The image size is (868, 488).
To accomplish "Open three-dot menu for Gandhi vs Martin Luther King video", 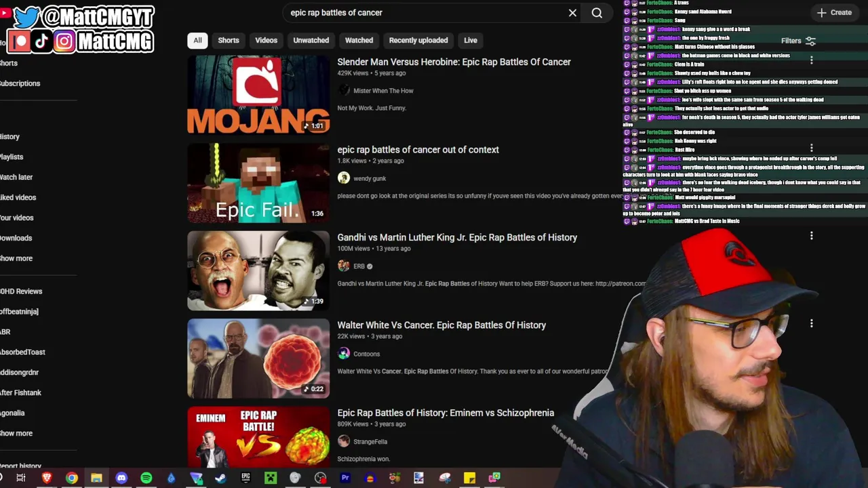I will click(x=812, y=236).
